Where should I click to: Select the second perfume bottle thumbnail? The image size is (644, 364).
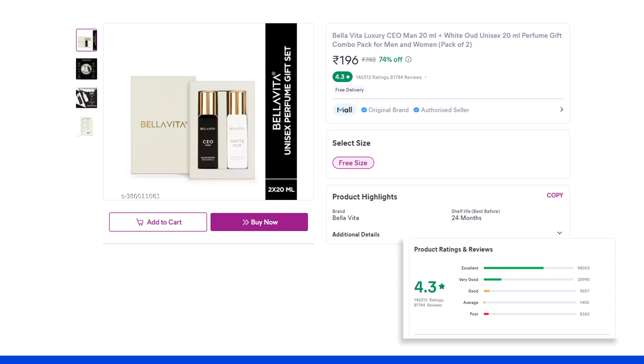(x=86, y=69)
